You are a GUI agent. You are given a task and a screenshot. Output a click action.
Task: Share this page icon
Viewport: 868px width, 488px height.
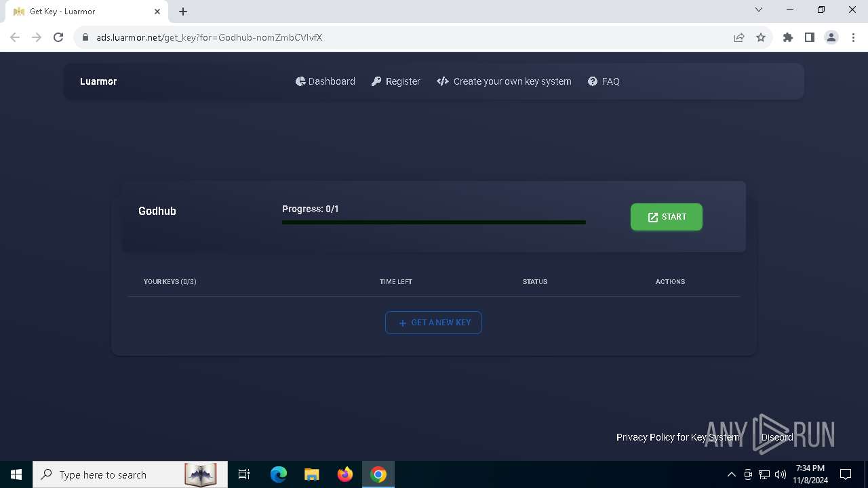pos(739,37)
